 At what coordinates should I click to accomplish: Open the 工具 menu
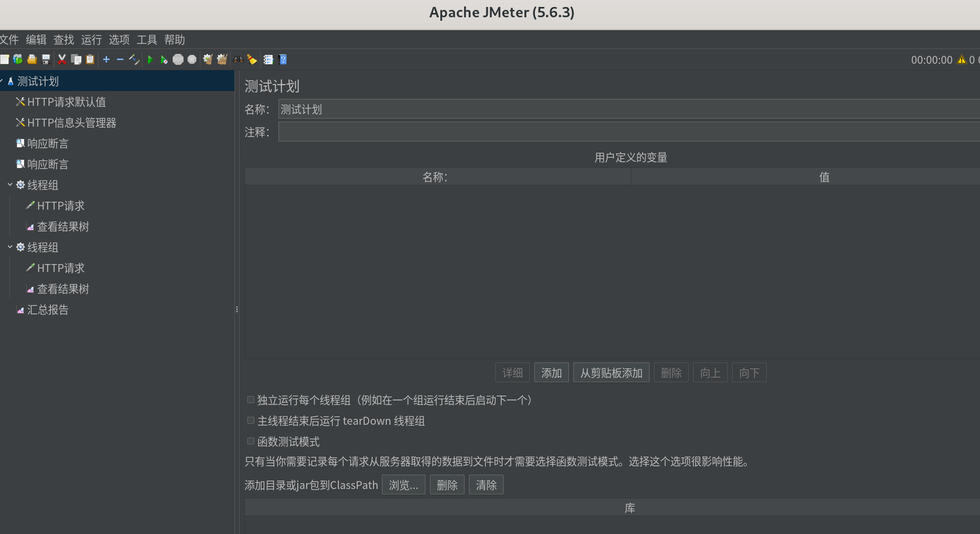click(x=147, y=40)
